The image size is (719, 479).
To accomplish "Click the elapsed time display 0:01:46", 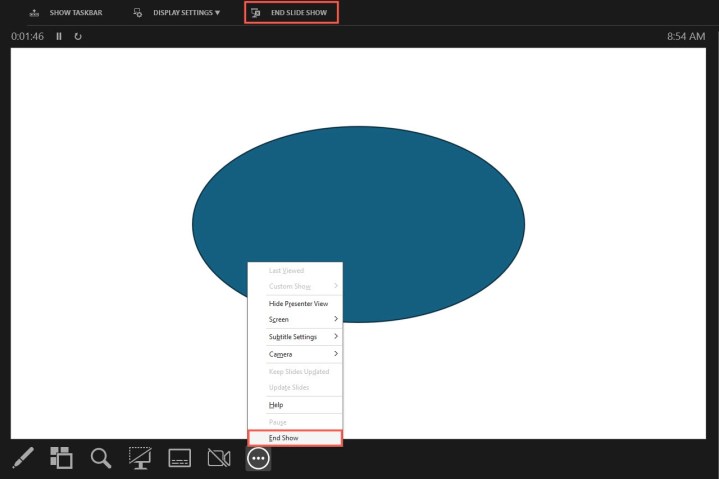I will (28, 36).
